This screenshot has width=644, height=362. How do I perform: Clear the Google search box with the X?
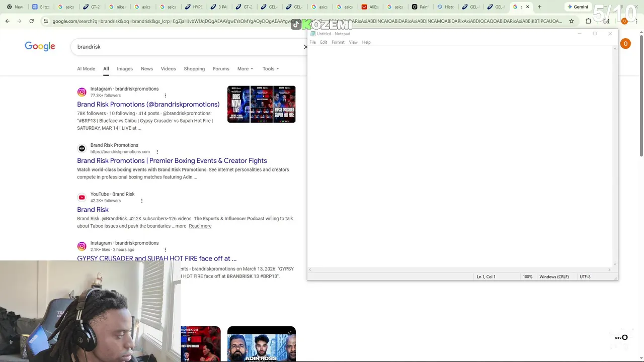pyautogui.click(x=305, y=47)
